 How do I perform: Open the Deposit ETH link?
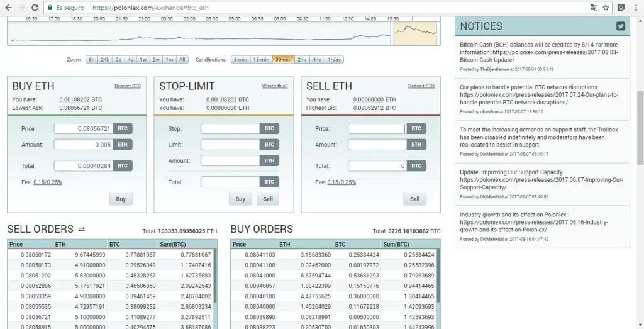pos(421,86)
